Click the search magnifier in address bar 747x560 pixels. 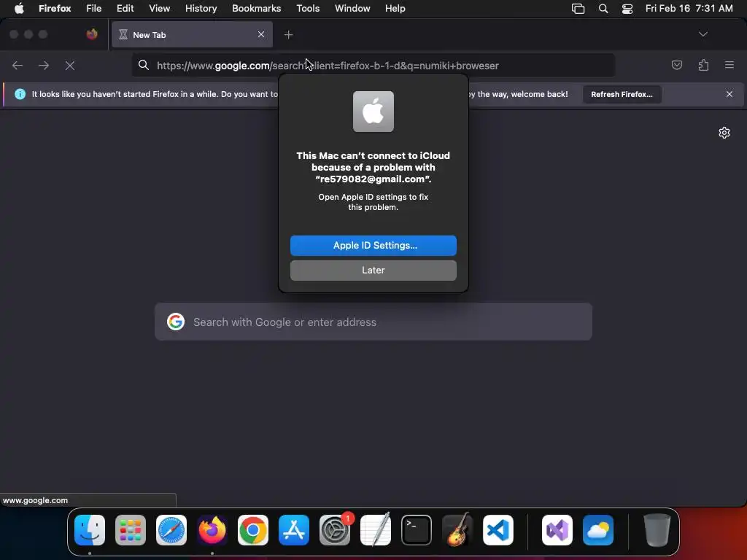point(144,65)
